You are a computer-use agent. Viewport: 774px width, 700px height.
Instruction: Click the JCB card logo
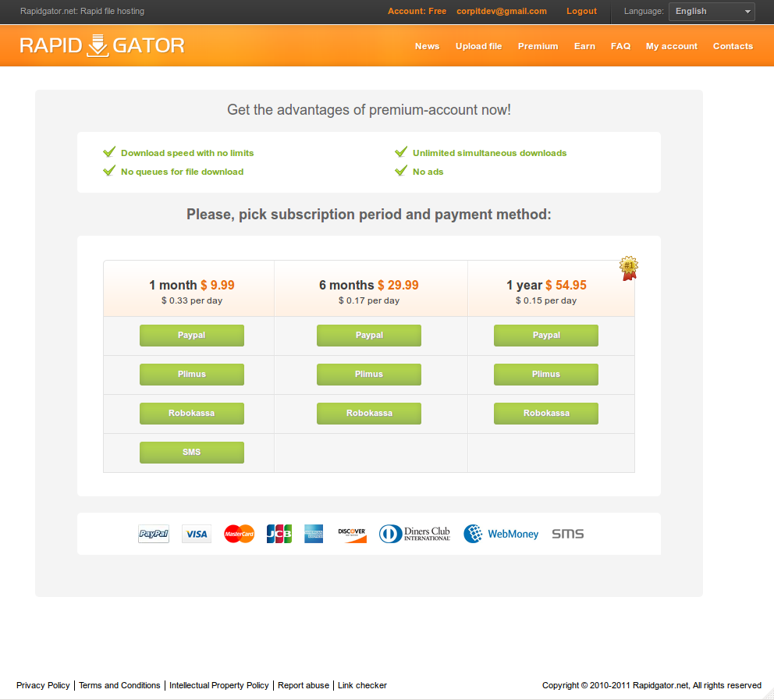point(279,534)
